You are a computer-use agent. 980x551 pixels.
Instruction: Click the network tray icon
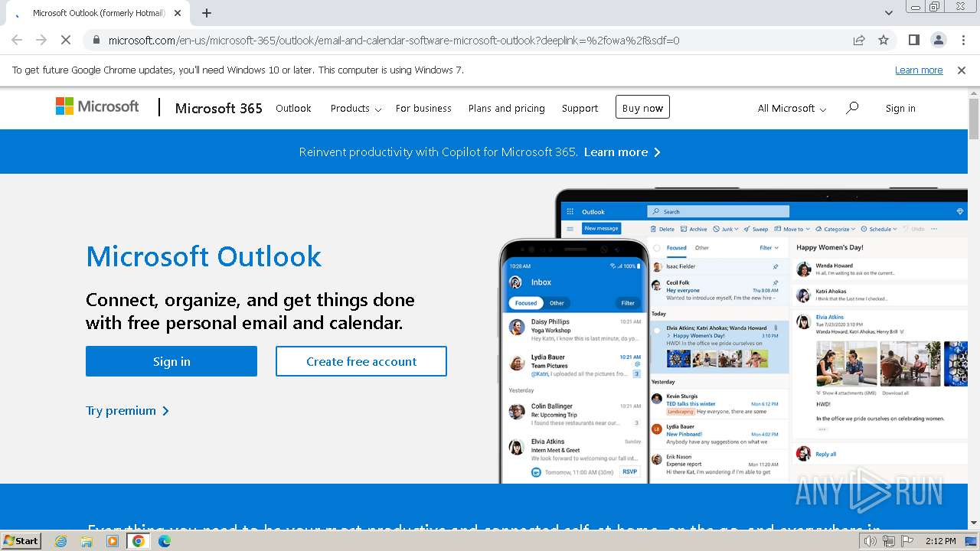(889, 541)
